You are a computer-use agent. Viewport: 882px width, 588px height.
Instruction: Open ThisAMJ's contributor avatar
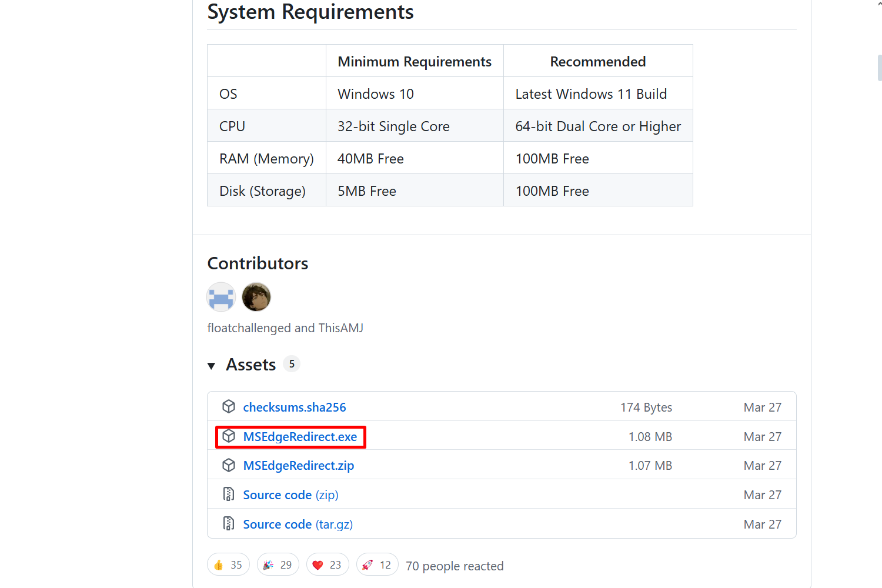[256, 297]
